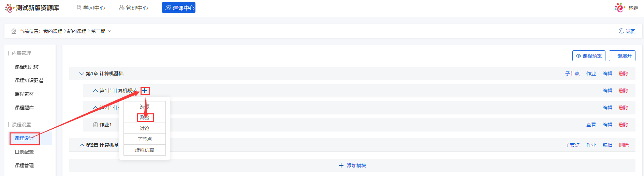Select 讨论 in the popup menu

[145, 128]
